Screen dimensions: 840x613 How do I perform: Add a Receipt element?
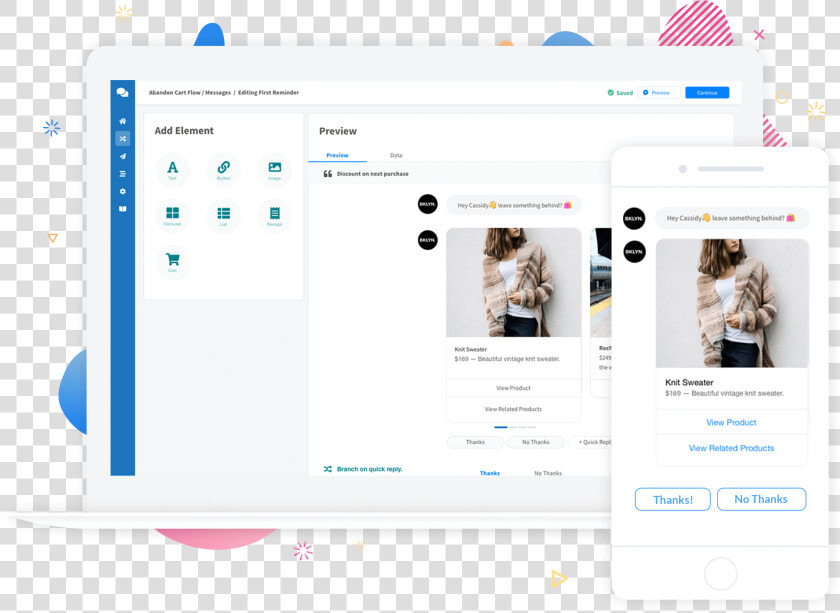275,215
